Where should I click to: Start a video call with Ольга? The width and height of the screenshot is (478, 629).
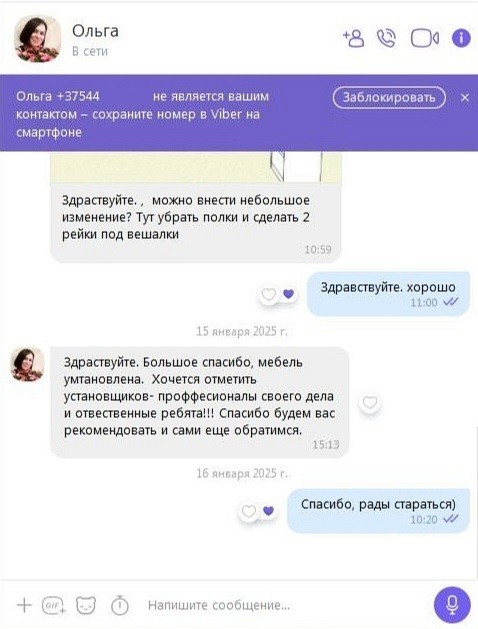coord(425,39)
